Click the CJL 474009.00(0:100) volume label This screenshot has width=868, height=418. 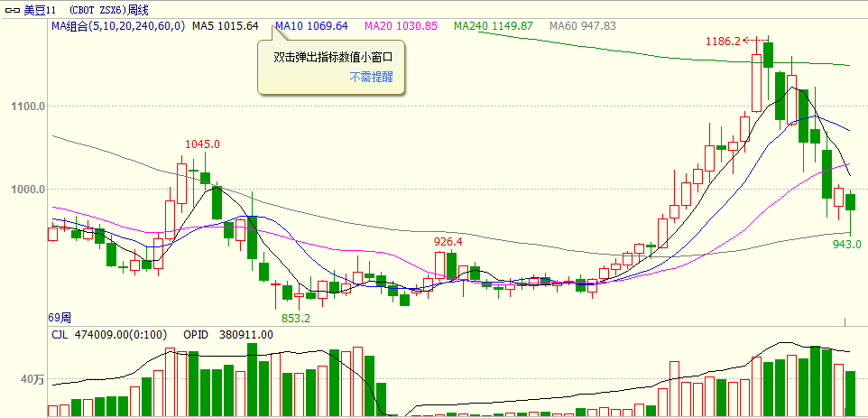109,334
